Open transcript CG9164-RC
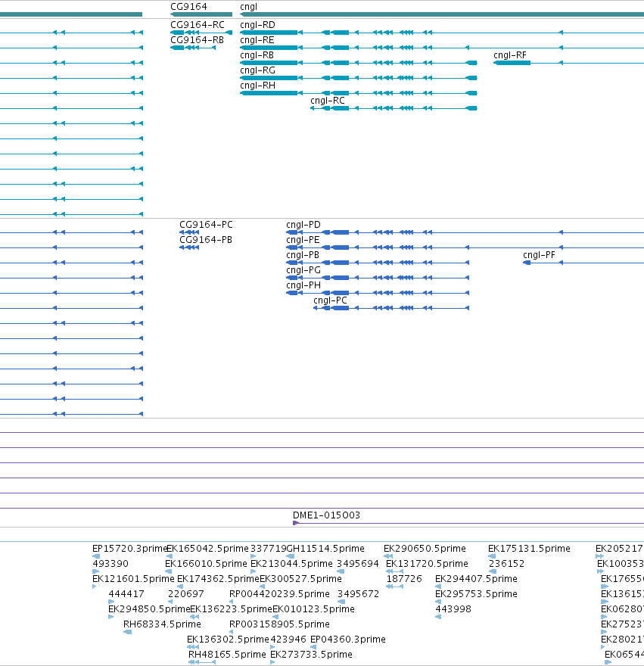The image size is (644, 666). [198, 25]
